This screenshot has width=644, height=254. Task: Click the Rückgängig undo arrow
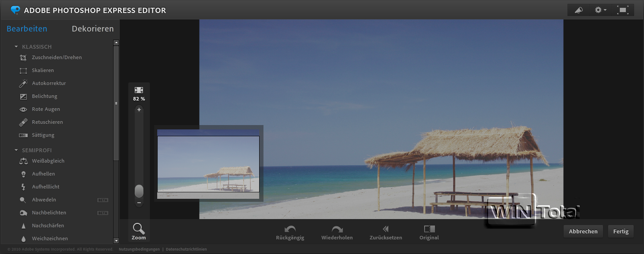[290, 229]
